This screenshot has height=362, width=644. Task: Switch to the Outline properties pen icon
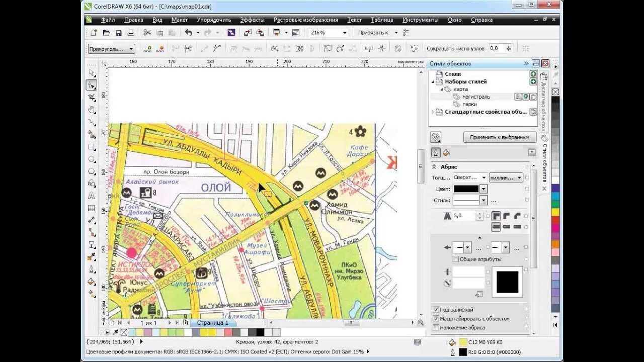tap(436, 152)
